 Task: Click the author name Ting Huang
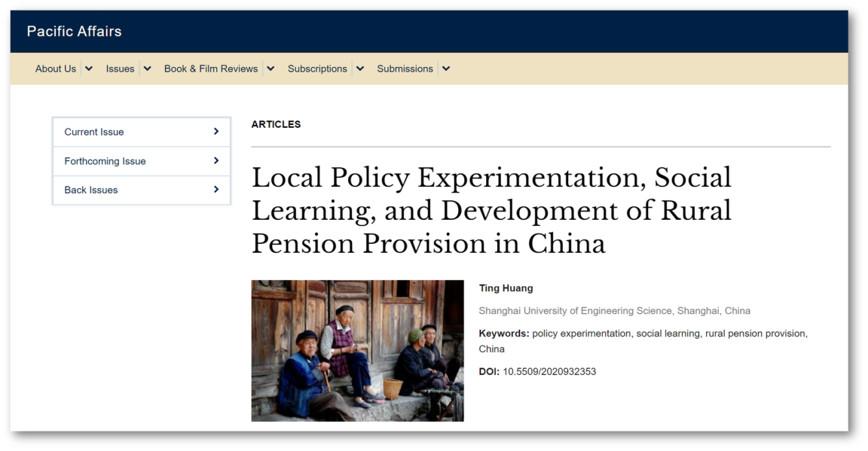coord(506,288)
